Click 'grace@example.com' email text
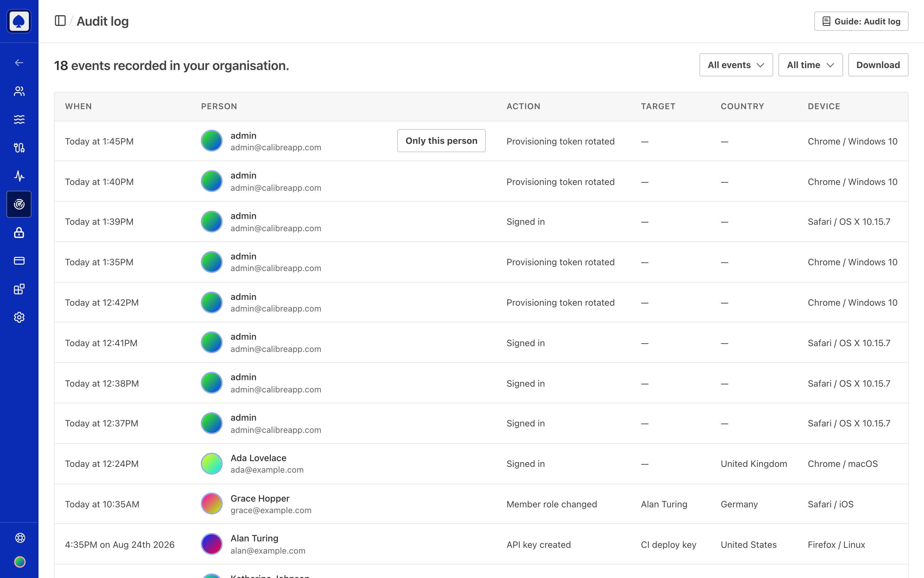This screenshot has width=924, height=578. tap(271, 510)
